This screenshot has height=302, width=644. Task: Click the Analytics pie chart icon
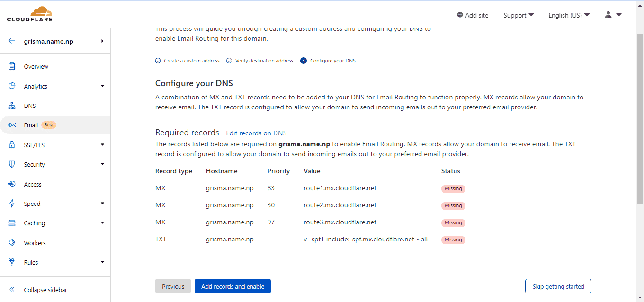pyautogui.click(x=12, y=86)
